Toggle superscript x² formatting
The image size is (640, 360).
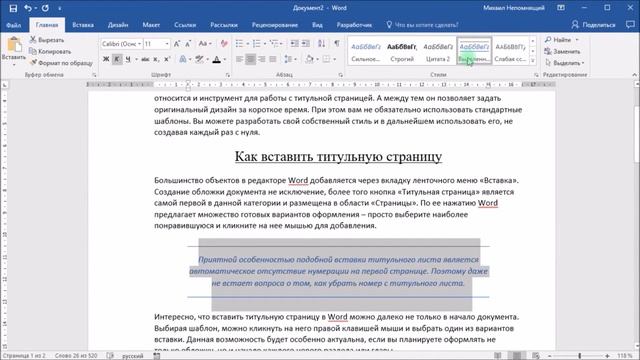(167, 59)
